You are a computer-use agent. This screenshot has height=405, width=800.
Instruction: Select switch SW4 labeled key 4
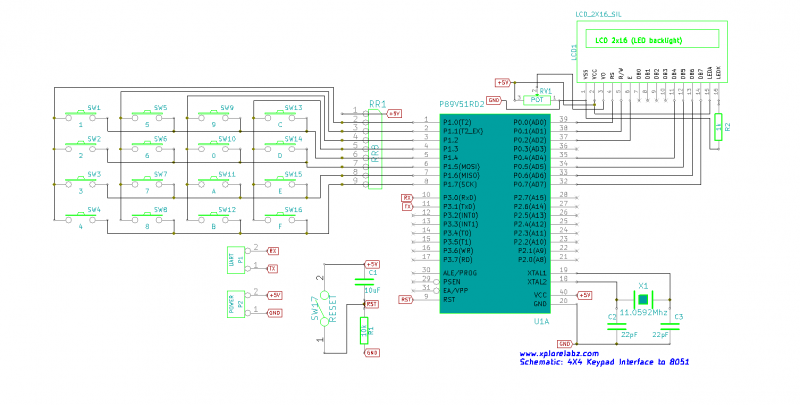[81, 219]
